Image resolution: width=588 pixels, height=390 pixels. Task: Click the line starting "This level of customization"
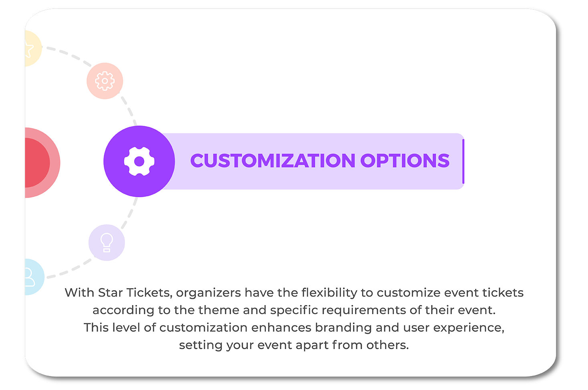pos(294,327)
